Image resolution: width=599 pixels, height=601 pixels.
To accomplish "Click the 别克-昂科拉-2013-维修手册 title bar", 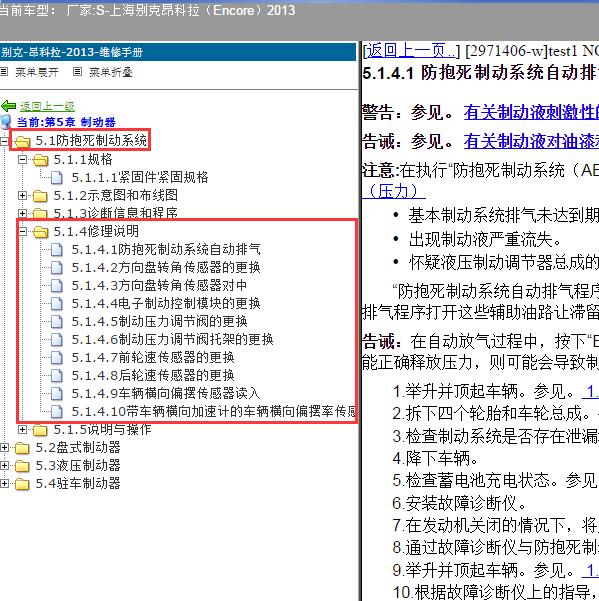I will (178, 52).
